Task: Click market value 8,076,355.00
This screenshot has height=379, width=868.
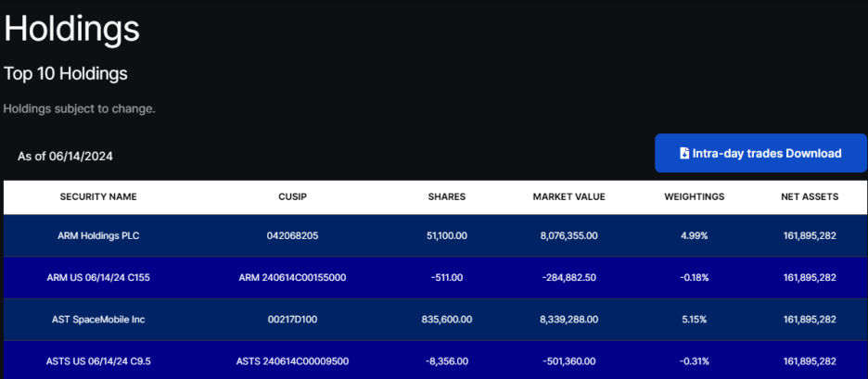Action: pos(569,235)
